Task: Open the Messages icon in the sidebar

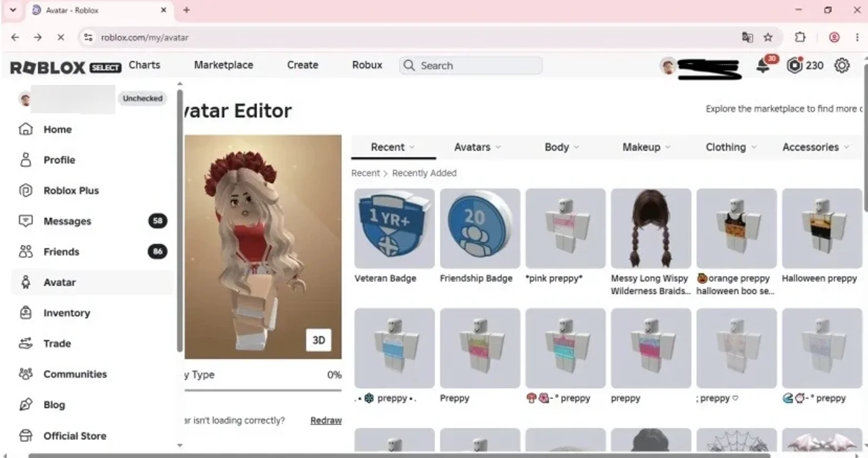Action: tap(26, 221)
